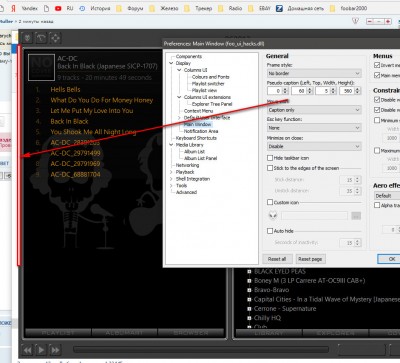Enable the Custom icon checkbox
This screenshot has height=363, width=400.
270,202
